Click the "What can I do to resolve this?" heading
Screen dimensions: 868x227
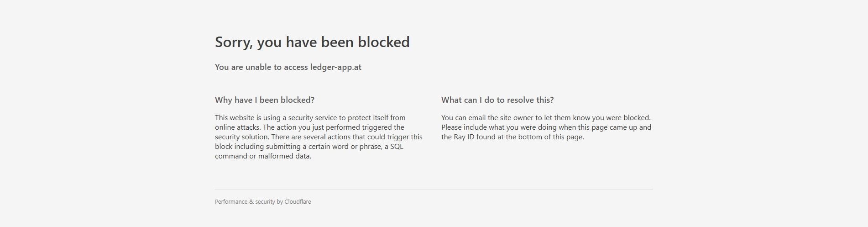point(497,100)
